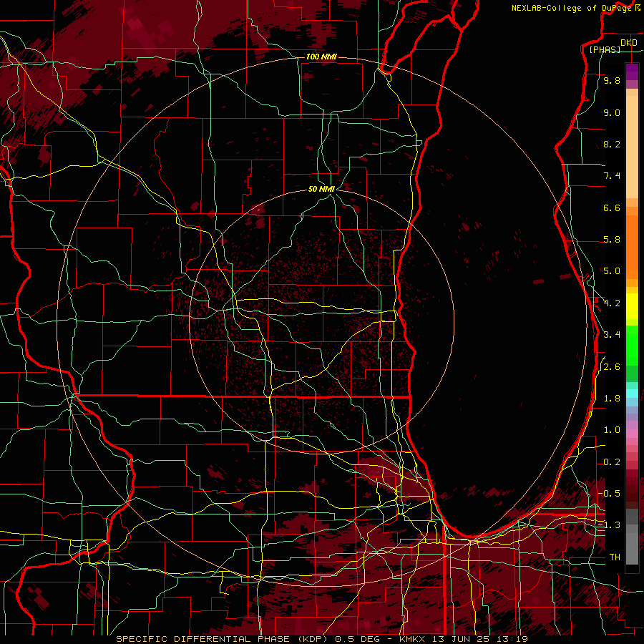Click the 9.8 scale value

[612, 80]
